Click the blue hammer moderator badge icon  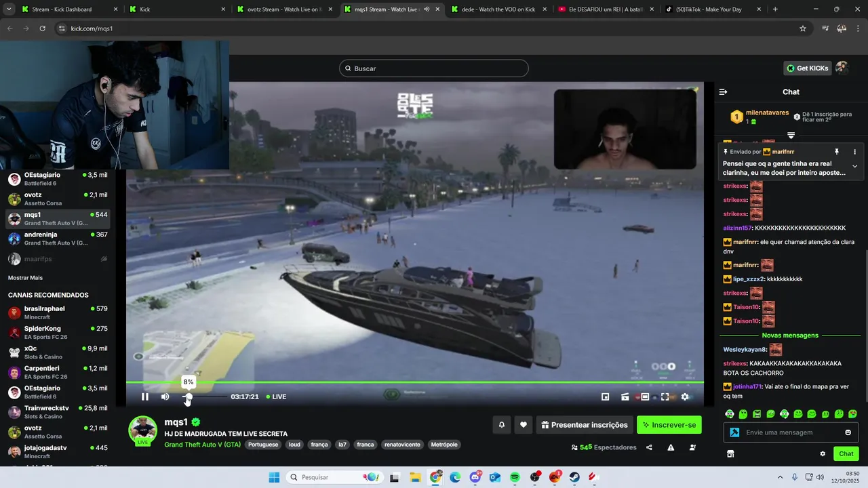(734, 432)
